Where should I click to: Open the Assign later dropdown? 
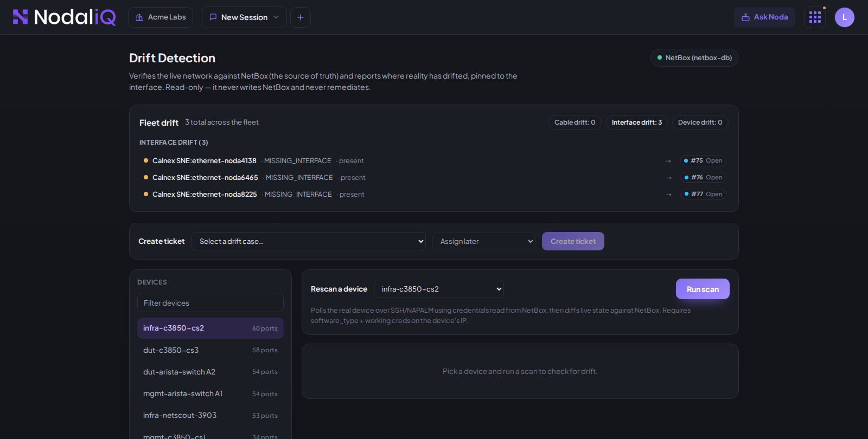pos(484,241)
